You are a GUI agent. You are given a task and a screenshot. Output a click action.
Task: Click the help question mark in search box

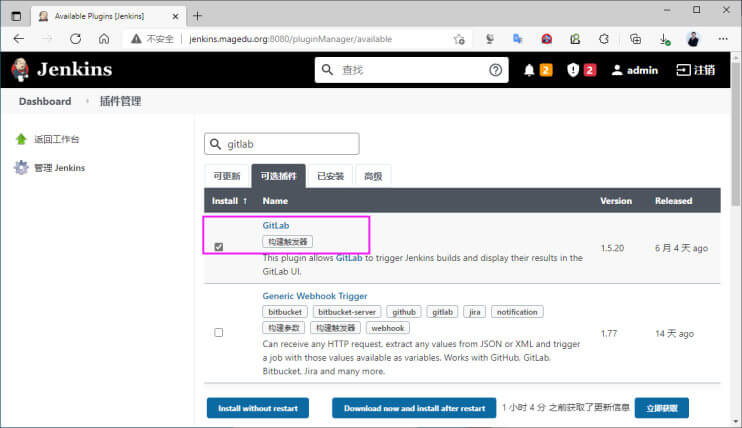pyautogui.click(x=495, y=70)
